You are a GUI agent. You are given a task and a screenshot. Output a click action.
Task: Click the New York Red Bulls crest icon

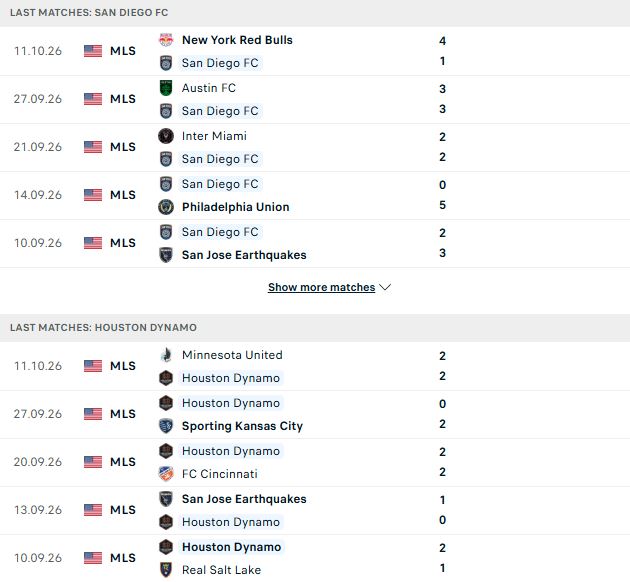pos(166,40)
